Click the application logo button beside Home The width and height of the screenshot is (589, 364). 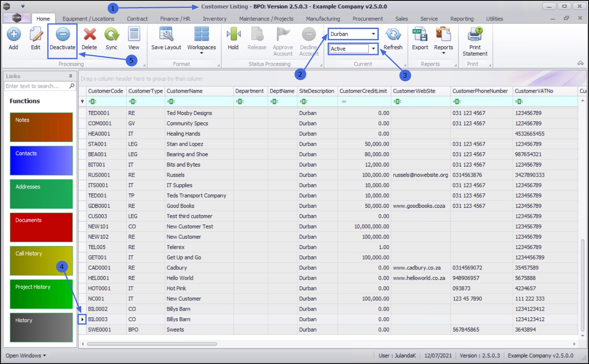(16, 18)
